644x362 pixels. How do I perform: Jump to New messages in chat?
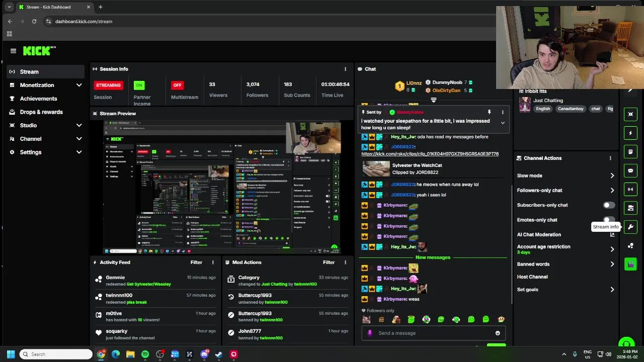click(x=433, y=257)
